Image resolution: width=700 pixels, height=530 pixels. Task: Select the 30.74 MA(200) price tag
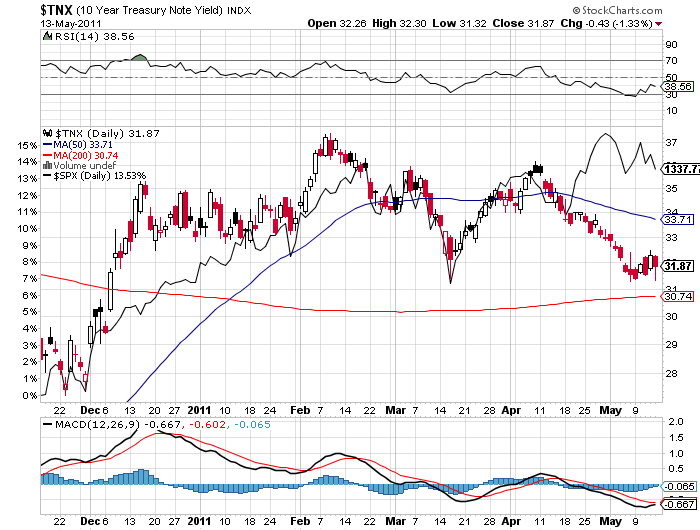pos(679,296)
